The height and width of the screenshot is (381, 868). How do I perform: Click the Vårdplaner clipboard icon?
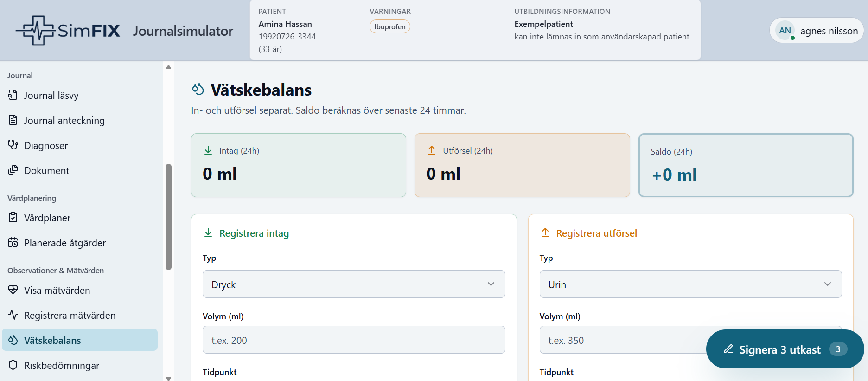(13, 218)
